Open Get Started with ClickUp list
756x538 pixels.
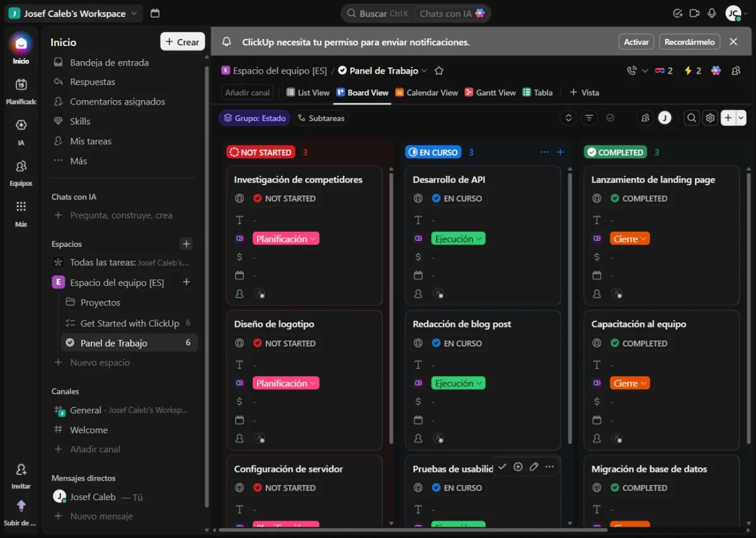pyautogui.click(x=130, y=323)
